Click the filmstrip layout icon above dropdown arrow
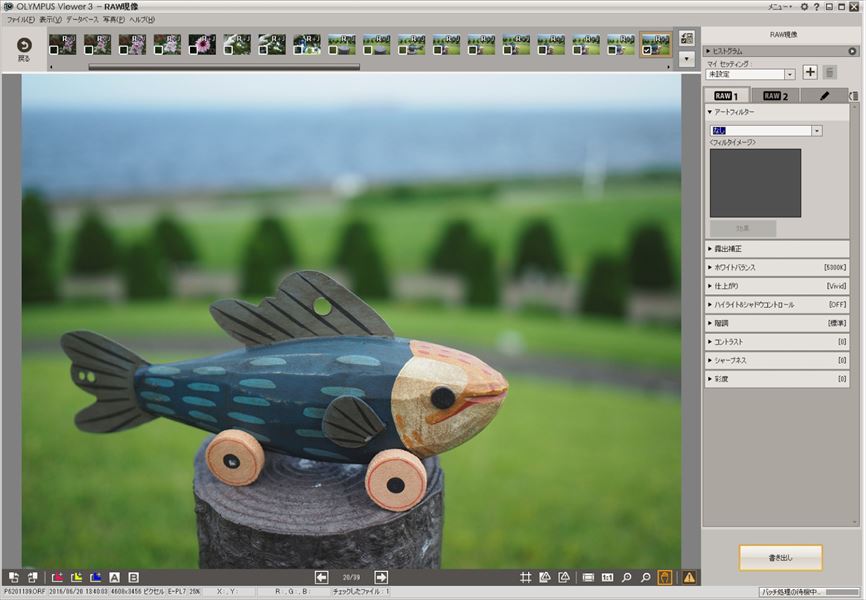This screenshot has height=600, width=866. tap(687, 38)
